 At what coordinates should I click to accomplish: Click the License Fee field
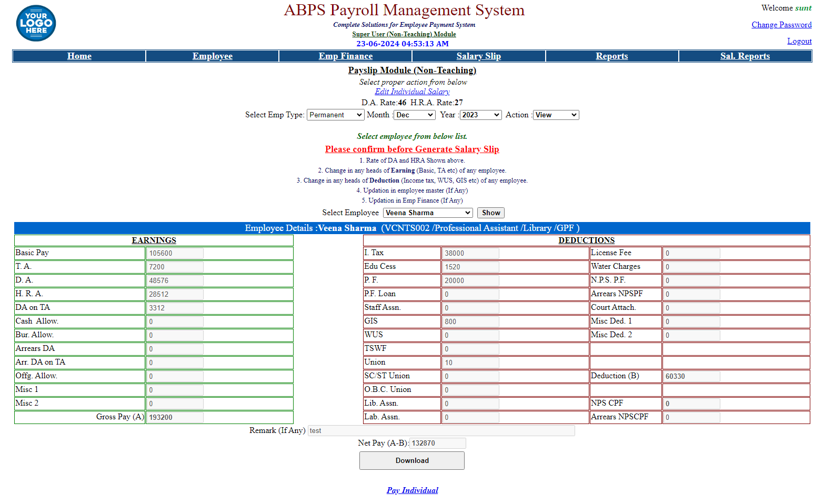click(x=691, y=253)
